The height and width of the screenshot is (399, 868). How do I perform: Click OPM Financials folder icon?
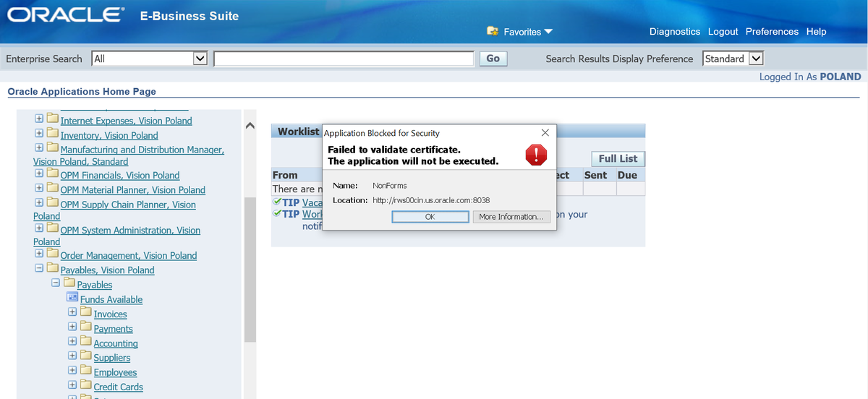tap(52, 173)
